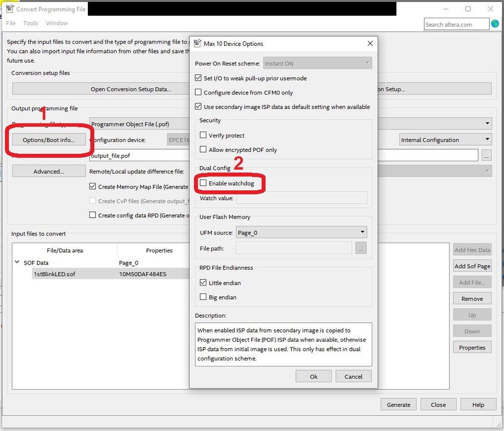This screenshot has height=431, width=504.
Task: Click the Add Hex Data button
Action: pos(472,250)
